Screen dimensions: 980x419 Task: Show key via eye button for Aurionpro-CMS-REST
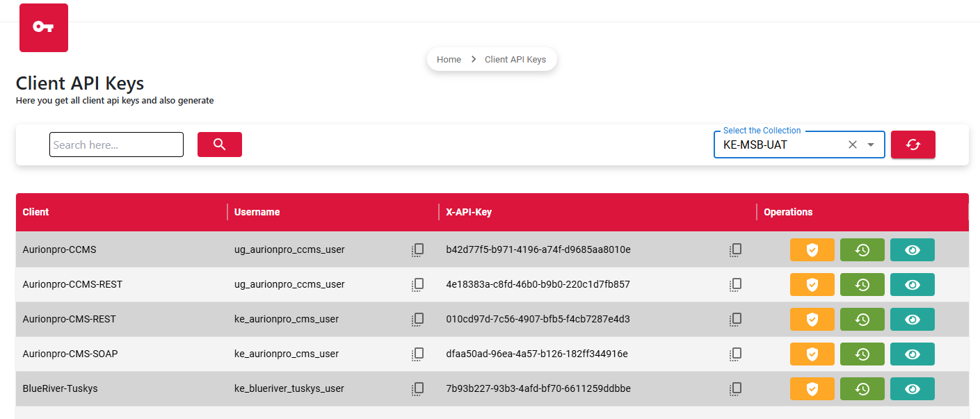[x=913, y=319]
